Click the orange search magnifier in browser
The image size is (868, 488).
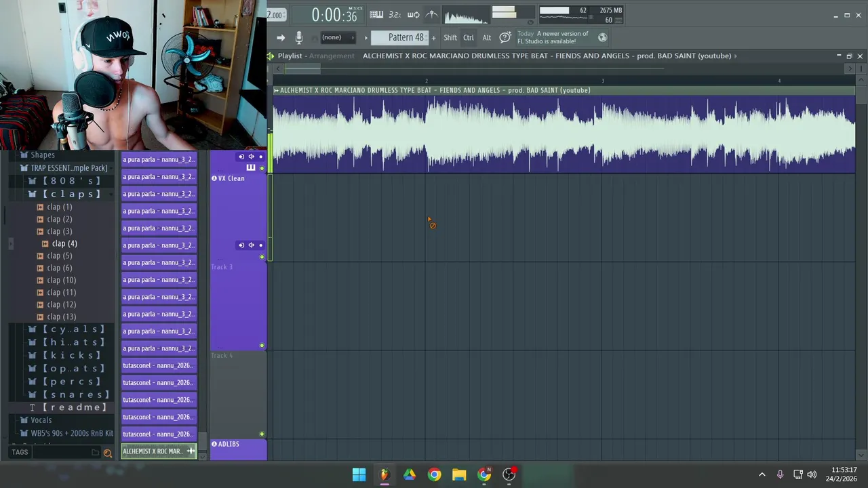point(107,453)
